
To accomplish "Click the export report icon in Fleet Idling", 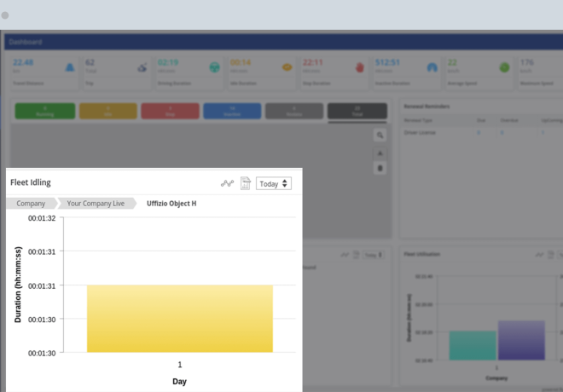I will (245, 183).
